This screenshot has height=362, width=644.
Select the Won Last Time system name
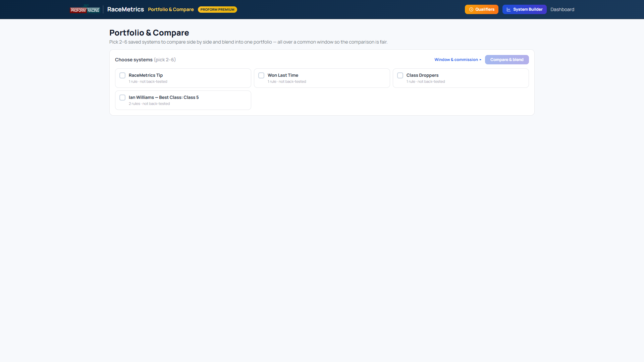(x=283, y=75)
